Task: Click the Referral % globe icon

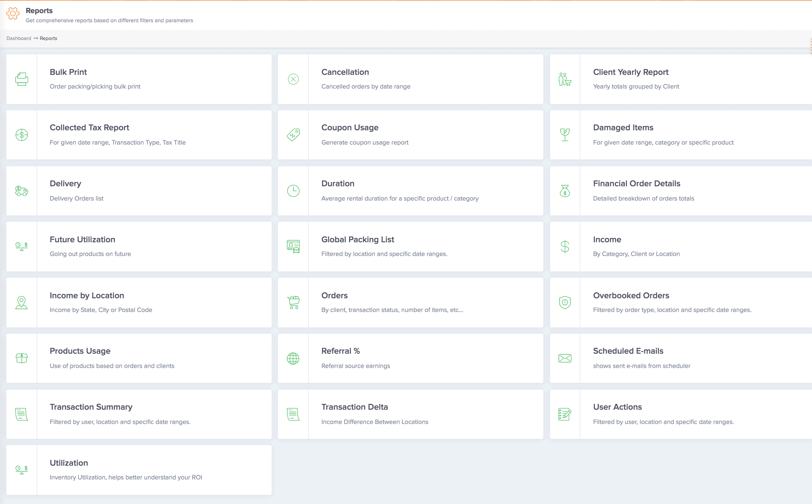Action: coord(293,358)
